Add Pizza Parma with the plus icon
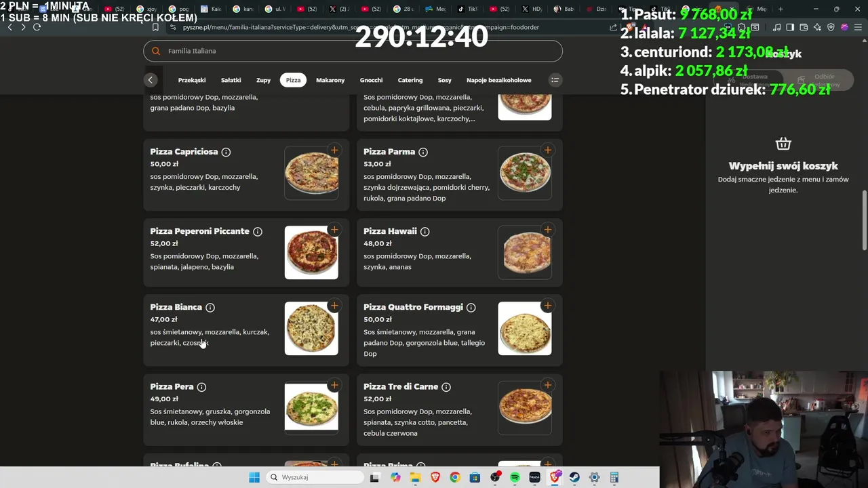 [x=547, y=150]
